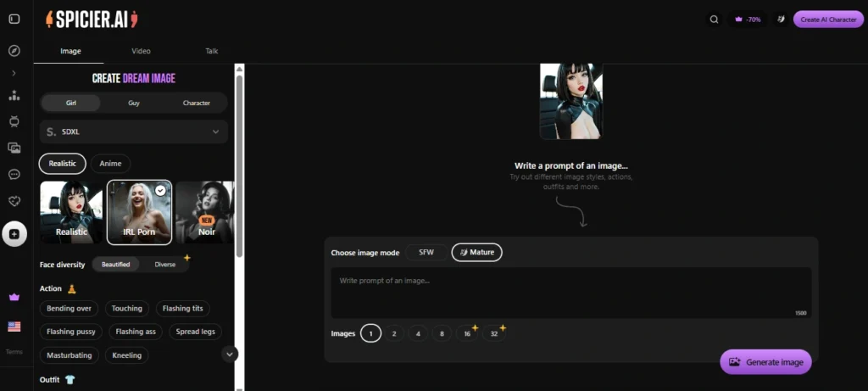The height and width of the screenshot is (391, 868).
Task: Toggle the checkmark on the selected style card
Action: point(160,191)
